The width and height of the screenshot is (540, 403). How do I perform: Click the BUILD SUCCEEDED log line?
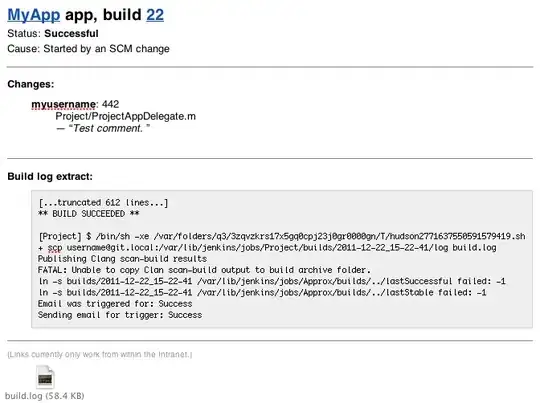[x=89, y=214]
